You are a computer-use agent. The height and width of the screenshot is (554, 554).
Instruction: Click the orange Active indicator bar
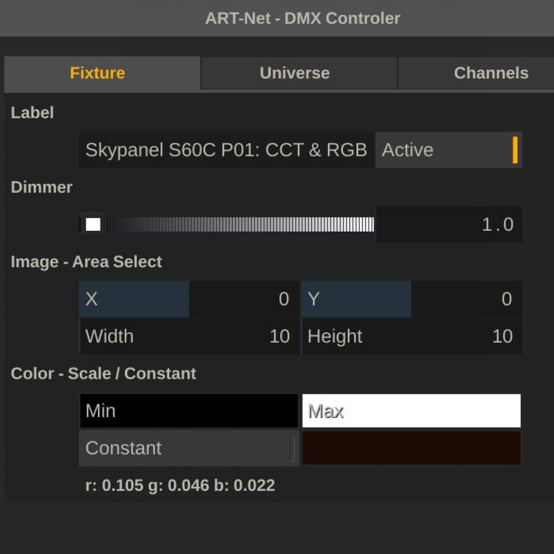pyautogui.click(x=515, y=150)
